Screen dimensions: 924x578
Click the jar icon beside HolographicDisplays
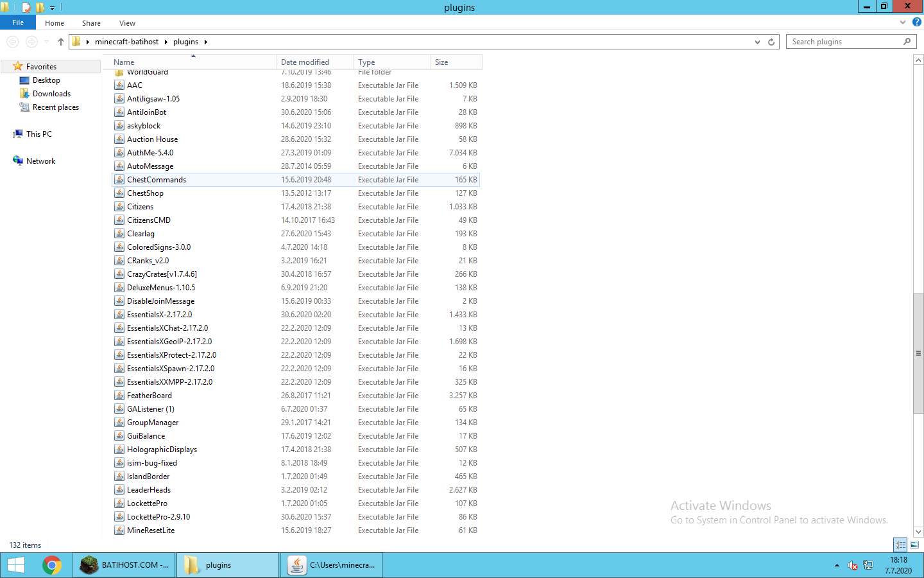[x=119, y=450]
